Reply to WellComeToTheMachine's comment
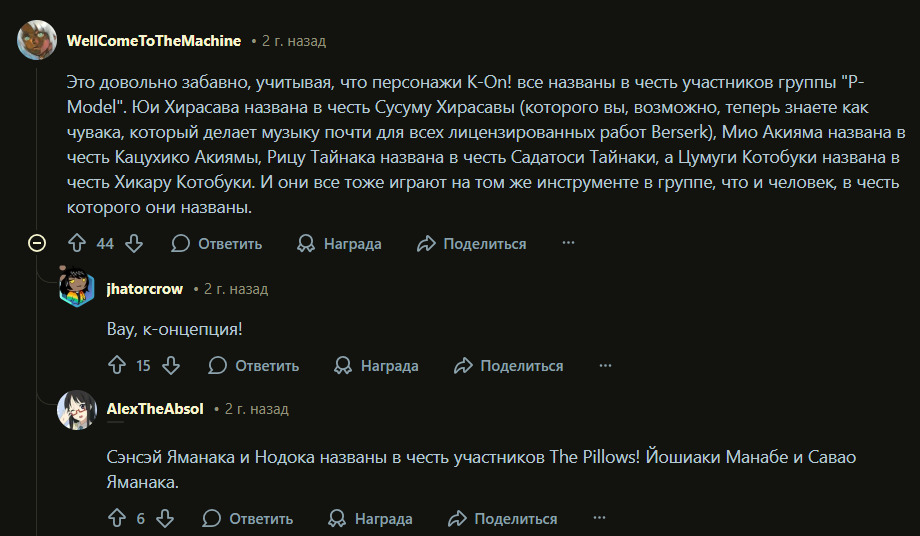 pos(217,244)
